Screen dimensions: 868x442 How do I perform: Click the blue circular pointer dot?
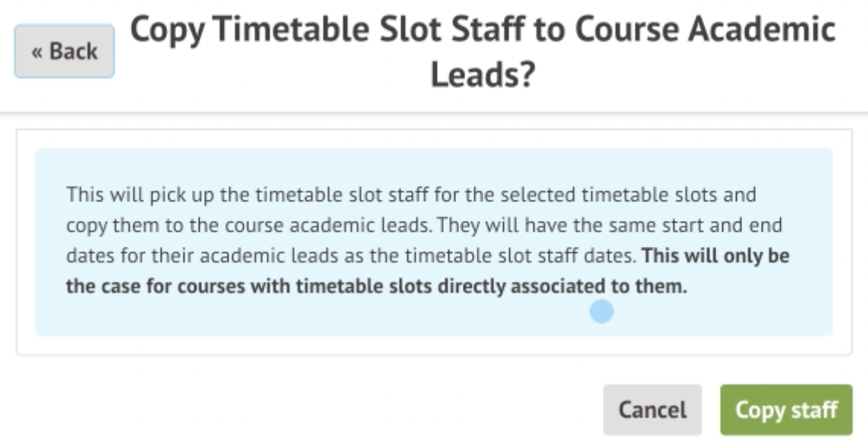602,311
